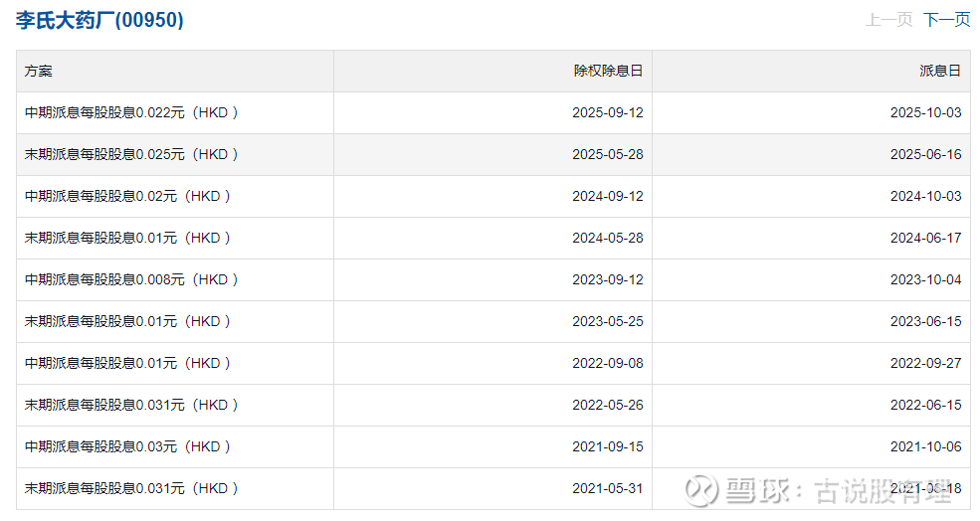
Task: Click the 李氏大药厂(00950) stock title
Action: point(99,20)
